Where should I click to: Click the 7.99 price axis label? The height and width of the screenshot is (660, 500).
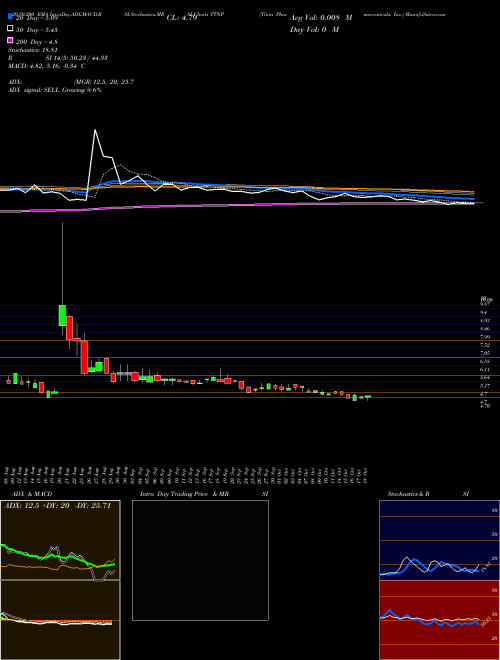pyautogui.click(x=485, y=337)
